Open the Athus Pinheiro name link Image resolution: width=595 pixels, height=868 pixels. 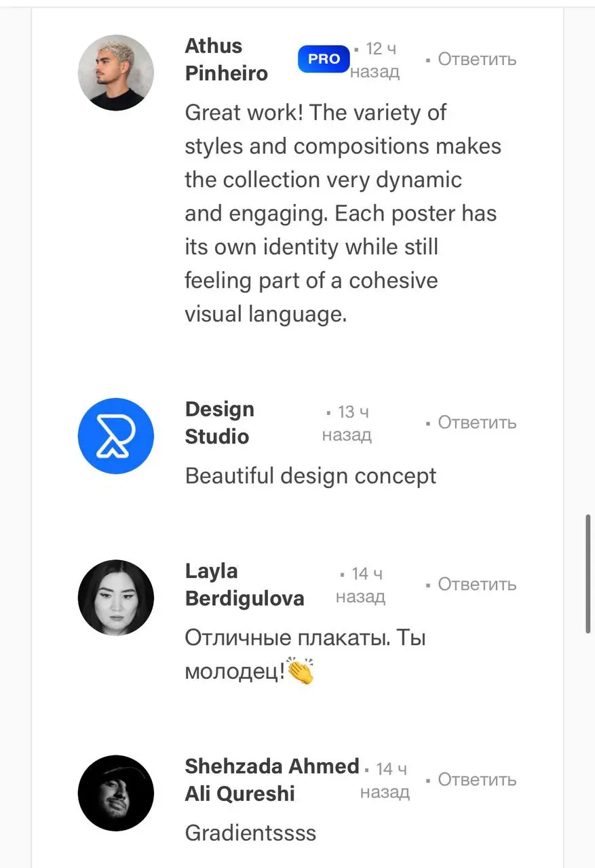pos(227,60)
